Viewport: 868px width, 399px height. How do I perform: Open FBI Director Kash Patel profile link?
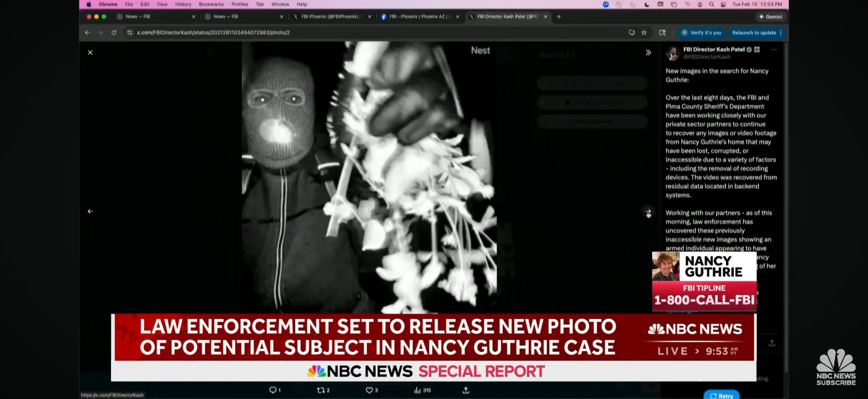[x=714, y=50]
